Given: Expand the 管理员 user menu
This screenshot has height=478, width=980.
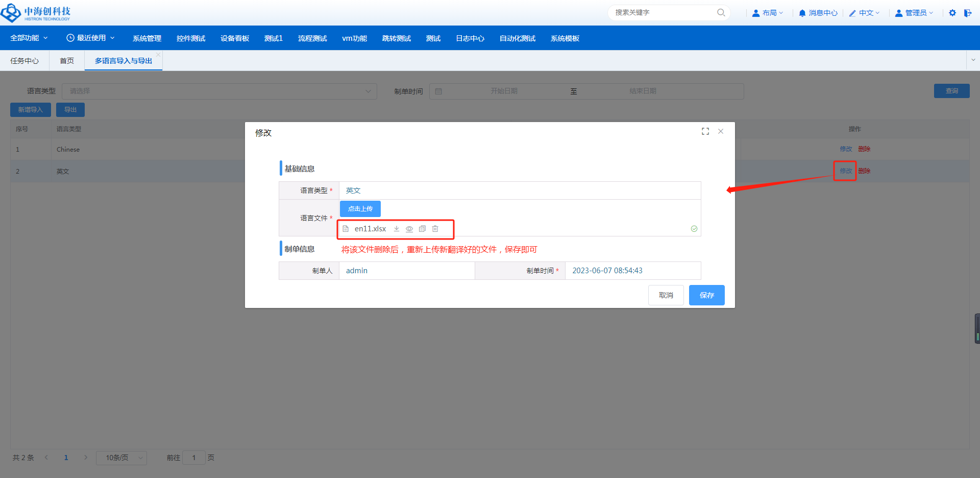Looking at the screenshot, I should 914,13.
